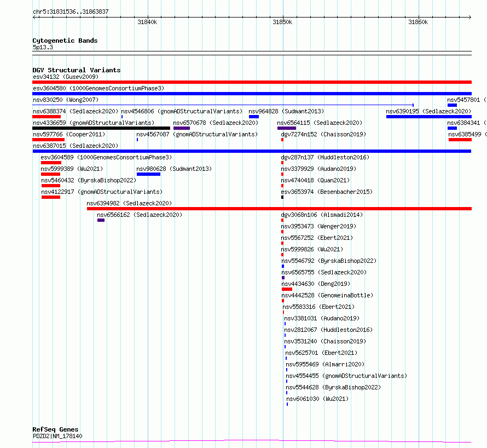Open nsv5460432 (ByrskaBishop2022) variant
This screenshot has width=487, height=448.
tap(89, 180)
